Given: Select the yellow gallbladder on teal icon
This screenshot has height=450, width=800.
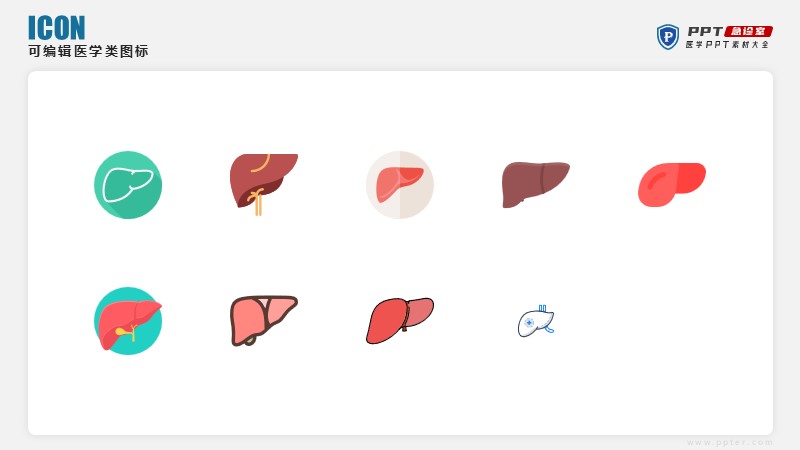Looking at the screenshot, I should point(126,332).
